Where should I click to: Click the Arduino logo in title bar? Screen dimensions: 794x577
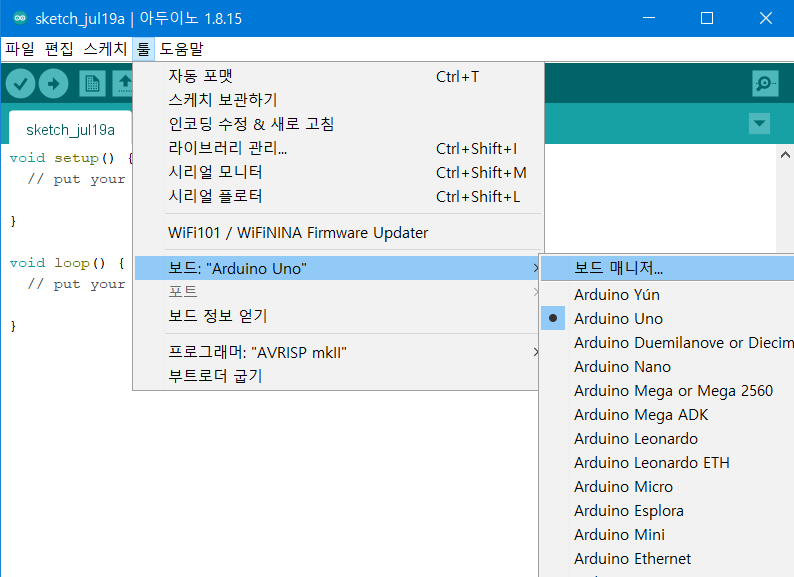(20, 18)
